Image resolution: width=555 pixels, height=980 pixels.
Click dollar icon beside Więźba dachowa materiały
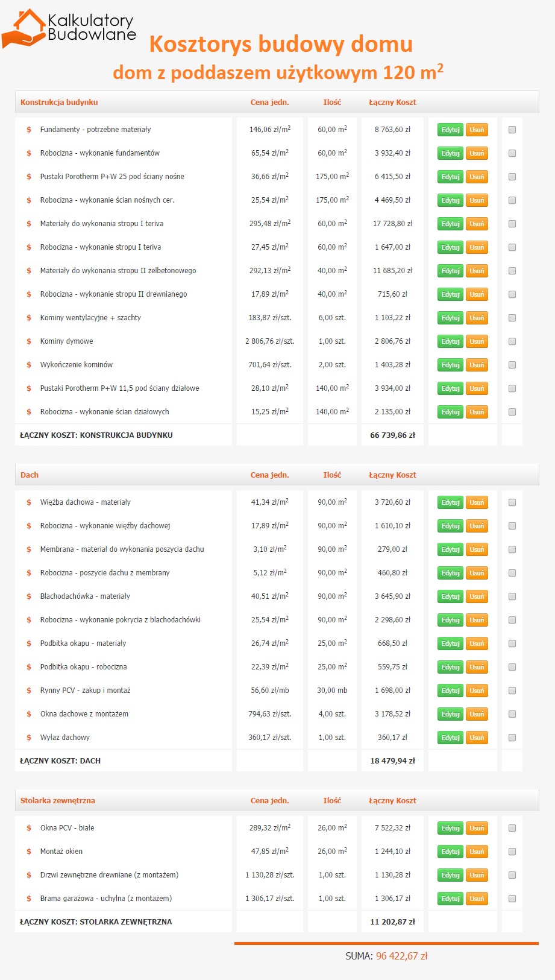tap(29, 502)
